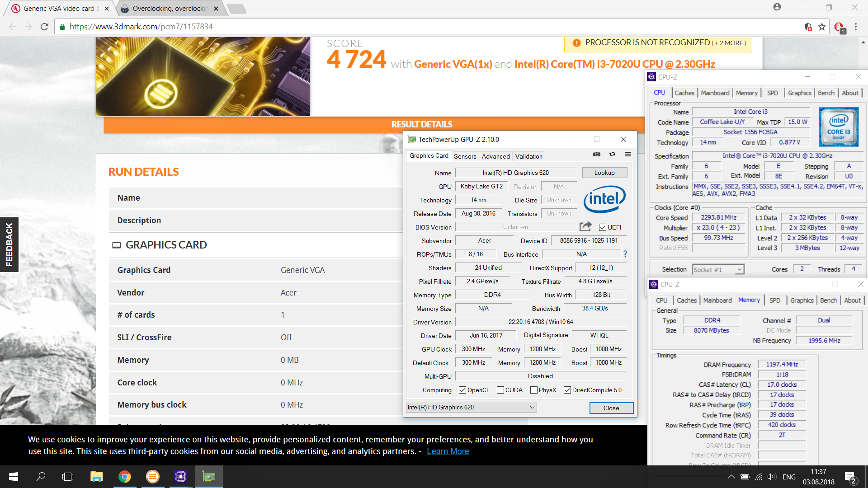The image size is (868, 488).
Task: Click the Wi-Fi network tray icon
Action: click(x=759, y=477)
